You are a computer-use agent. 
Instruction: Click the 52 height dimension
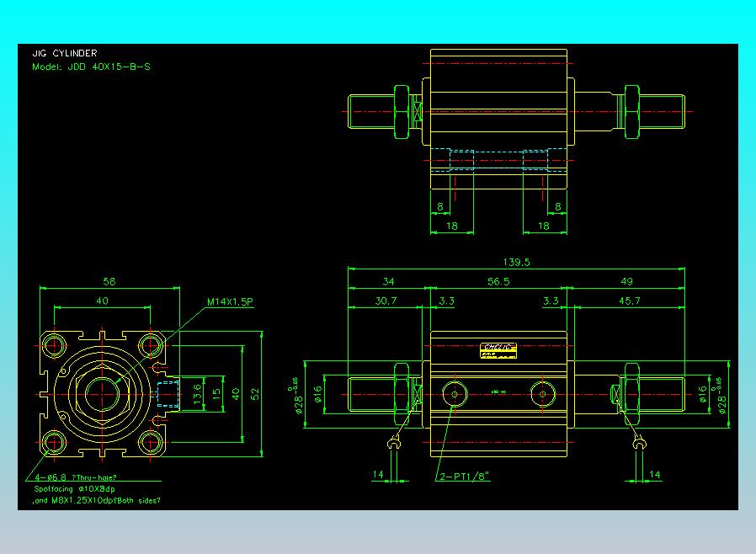pos(255,394)
